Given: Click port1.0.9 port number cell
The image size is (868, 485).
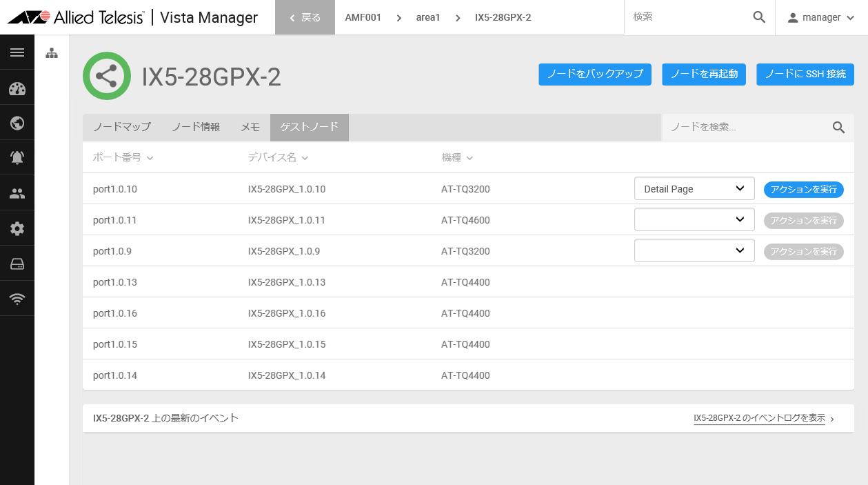Looking at the screenshot, I should 112,251.
